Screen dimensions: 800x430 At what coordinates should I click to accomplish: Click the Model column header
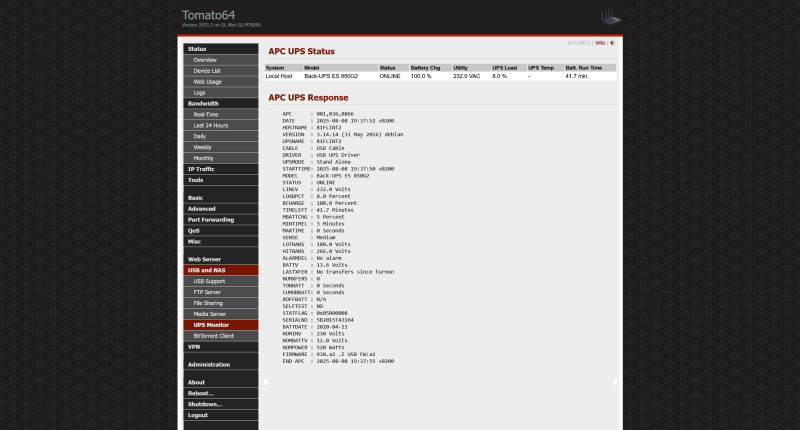[x=340, y=68]
